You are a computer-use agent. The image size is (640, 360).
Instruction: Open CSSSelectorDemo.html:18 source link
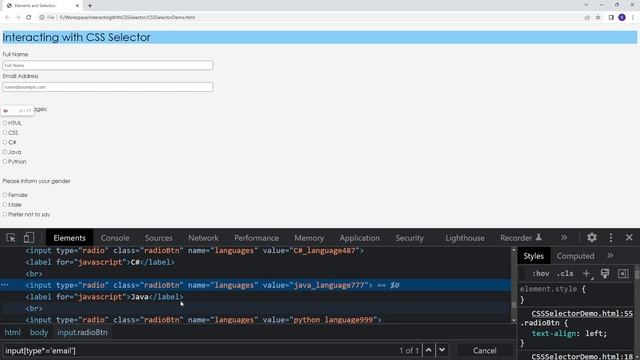pyautogui.click(x=582, y=356)
